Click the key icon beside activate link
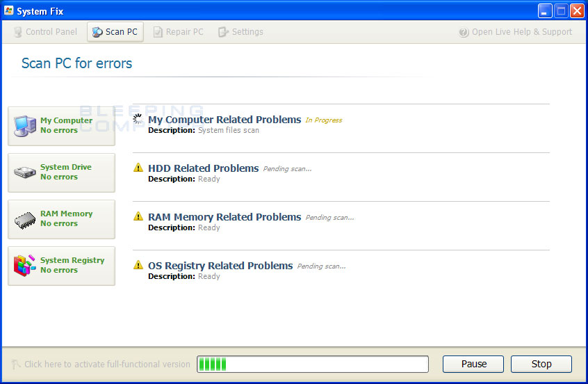 (x=16, y=364)
